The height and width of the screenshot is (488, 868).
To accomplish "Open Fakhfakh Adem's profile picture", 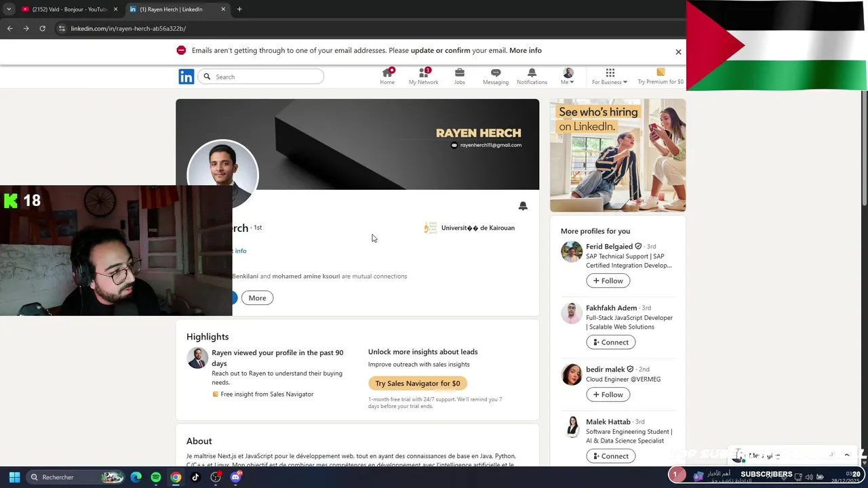I will coord(572,313).
